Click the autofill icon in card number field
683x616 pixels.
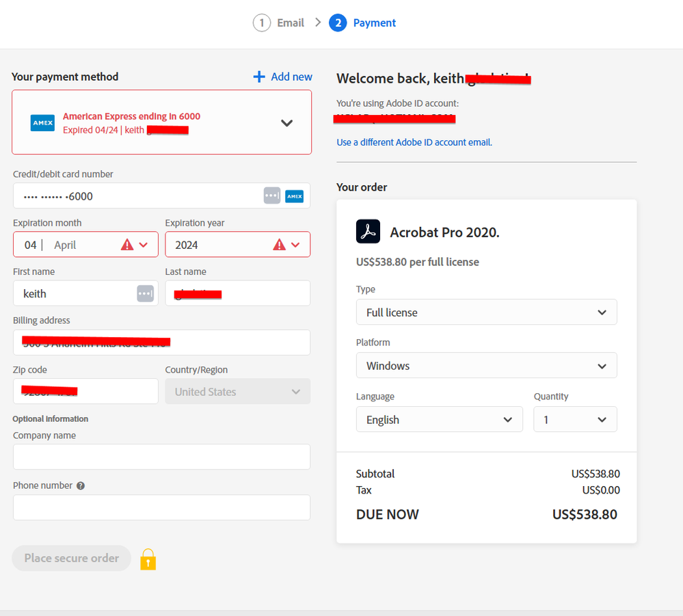point(272,196)
